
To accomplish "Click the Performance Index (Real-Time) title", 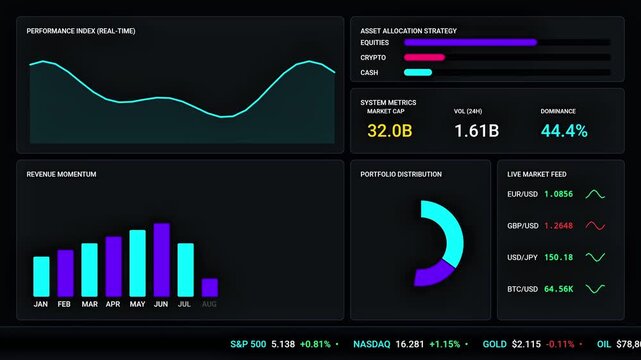I will tap(81, 31).
